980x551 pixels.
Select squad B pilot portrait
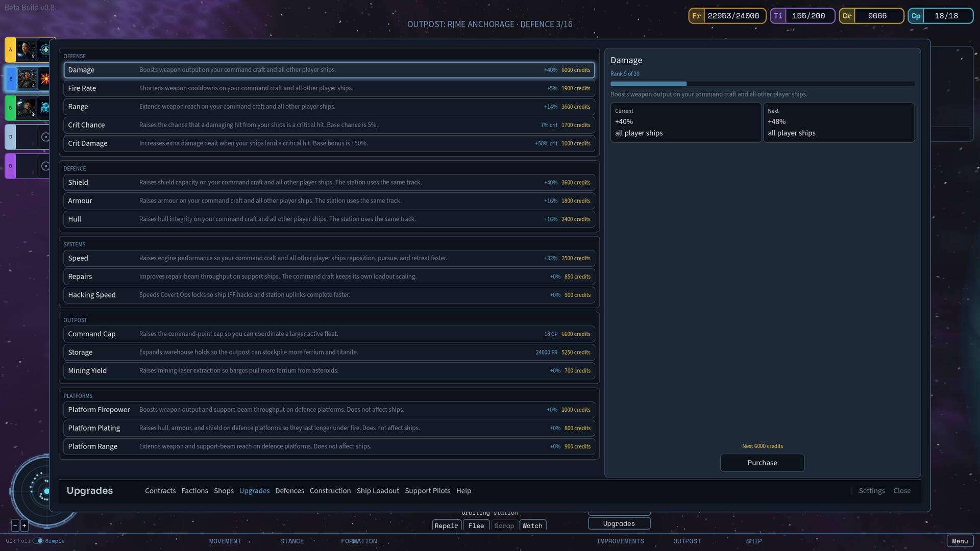click(26, 79)
